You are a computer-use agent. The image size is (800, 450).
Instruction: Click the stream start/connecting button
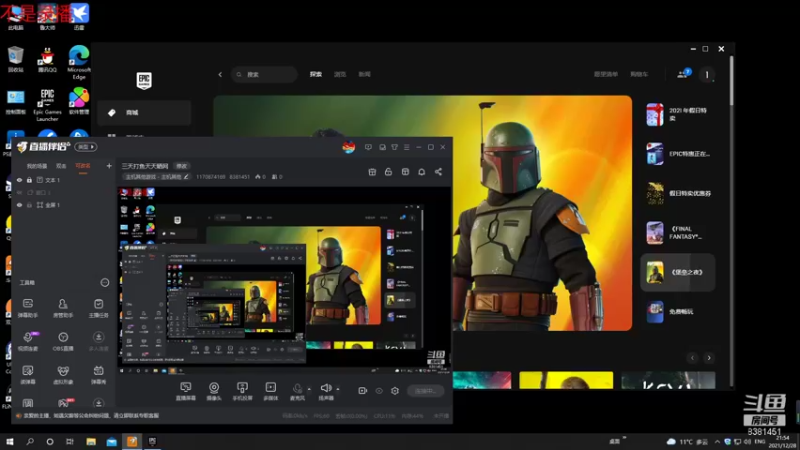[x=426, y=391]
